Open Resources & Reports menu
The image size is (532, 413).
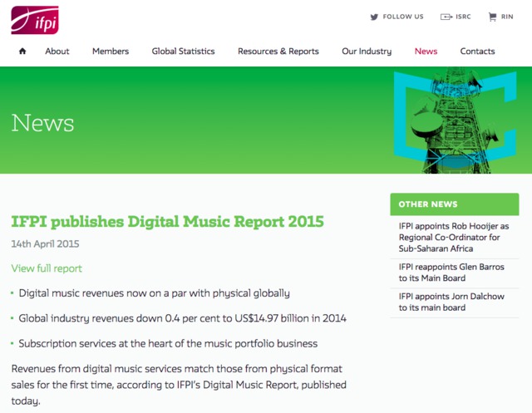(x=278, y=52)
